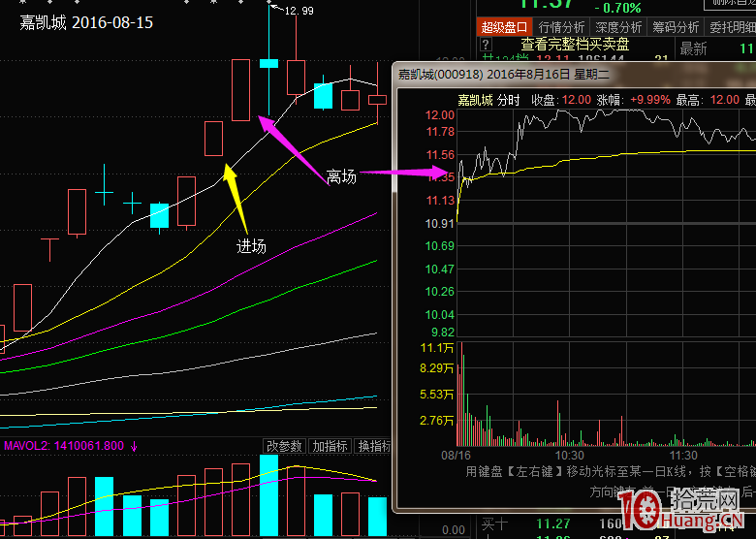Click the 10.26 price axis label
This screenshot has width=756, height=539.
click(440, 292)
